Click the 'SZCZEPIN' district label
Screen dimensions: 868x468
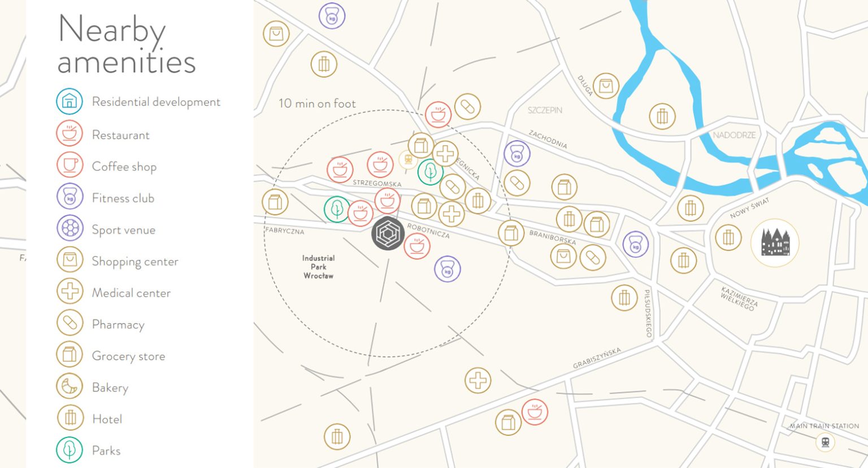pos(545,110)
